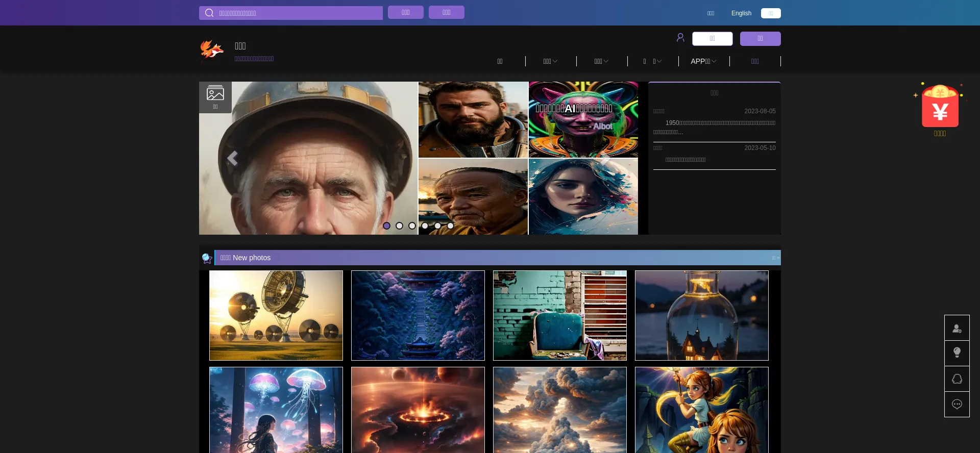Image resolution: width=980 pixels, height=453 pixels.
Task: Select the fourth carousel indicator dot
Action: coord(425,225)
